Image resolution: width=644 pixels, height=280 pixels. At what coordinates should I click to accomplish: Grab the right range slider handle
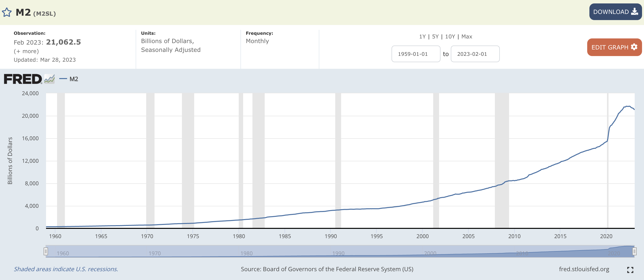(634, 251)
